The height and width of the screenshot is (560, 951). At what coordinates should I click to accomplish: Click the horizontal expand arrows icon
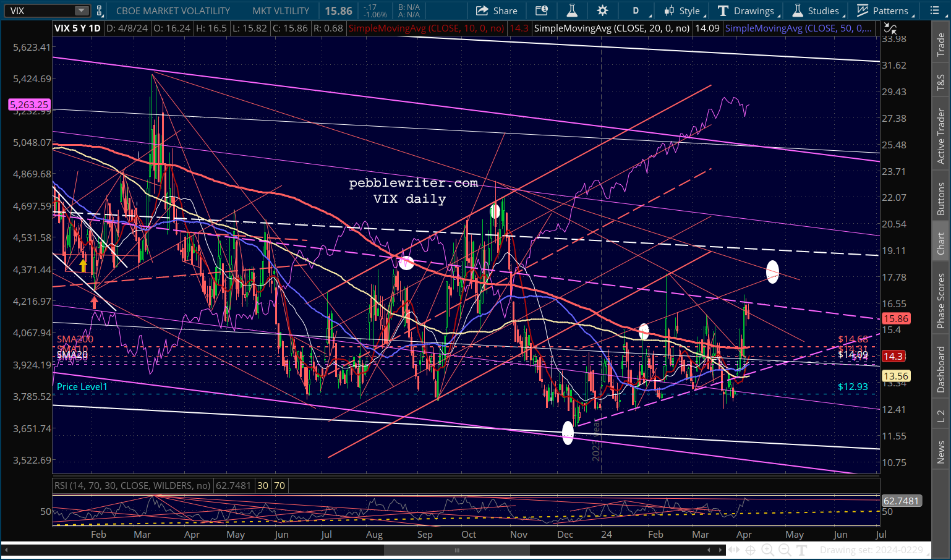pos(733,549)
